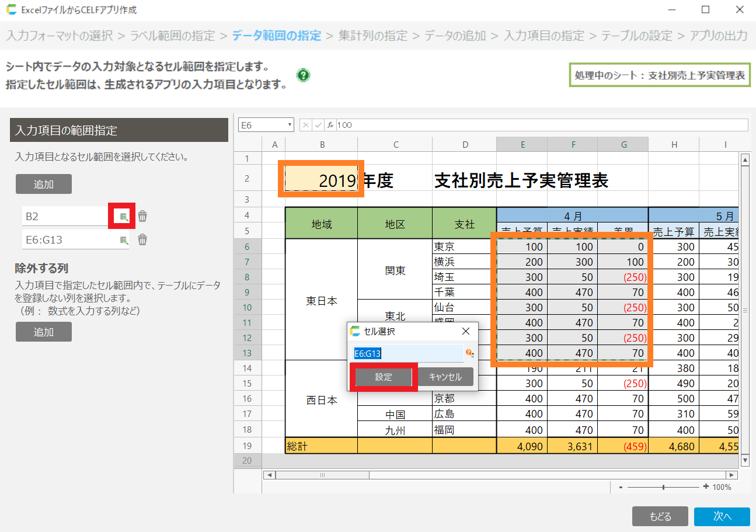Click the cell picker icon beside E6:G13
The height and width of the screenshot is (532, 756).
(x=123, y=240)
